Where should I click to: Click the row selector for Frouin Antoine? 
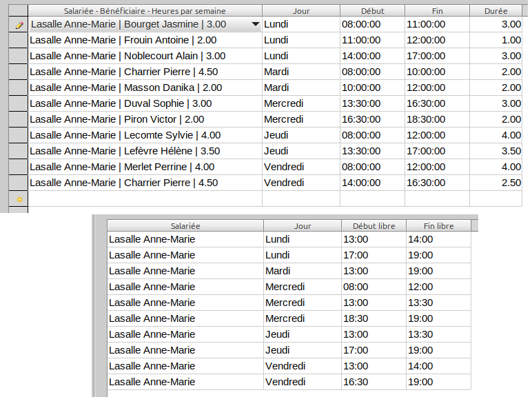(19, 40)
